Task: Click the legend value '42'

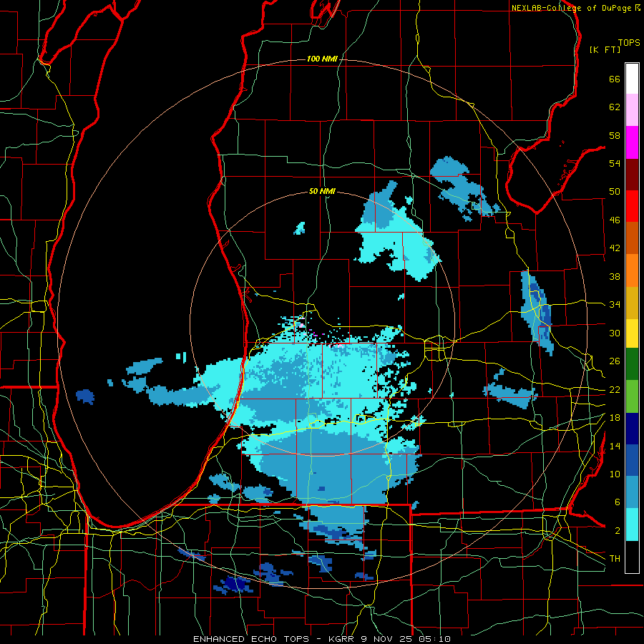Action: click(x=615, y=248)
